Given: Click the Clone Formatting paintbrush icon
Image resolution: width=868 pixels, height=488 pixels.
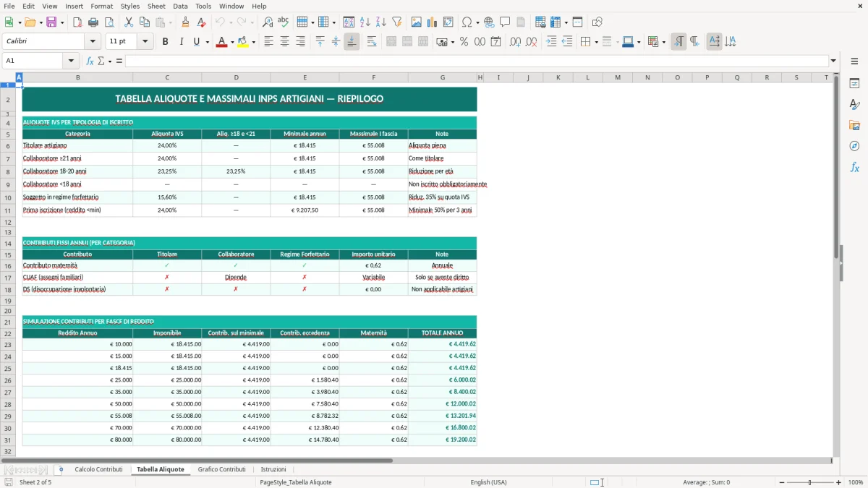Looking at the screenshot, I should [x=186, y=22].
